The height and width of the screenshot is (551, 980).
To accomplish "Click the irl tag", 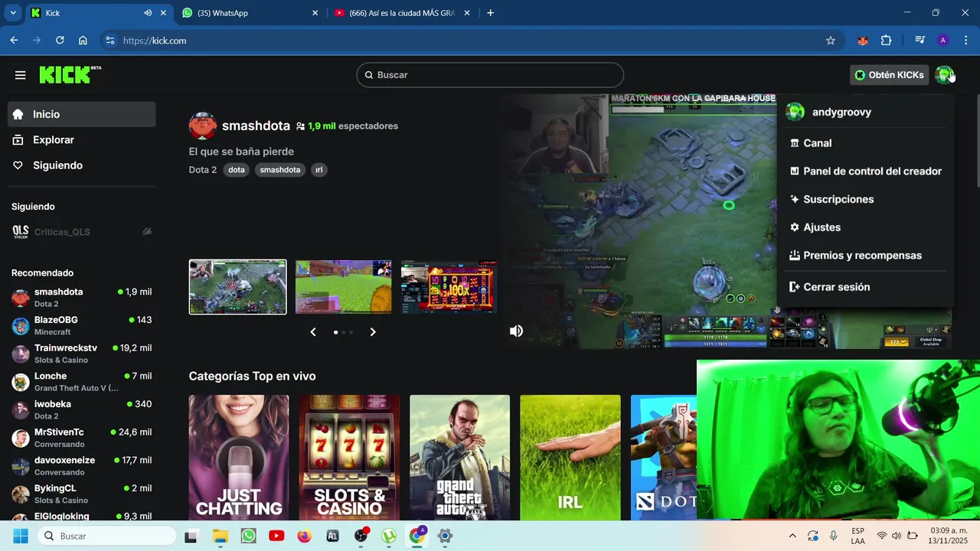I will pos(318,170).
